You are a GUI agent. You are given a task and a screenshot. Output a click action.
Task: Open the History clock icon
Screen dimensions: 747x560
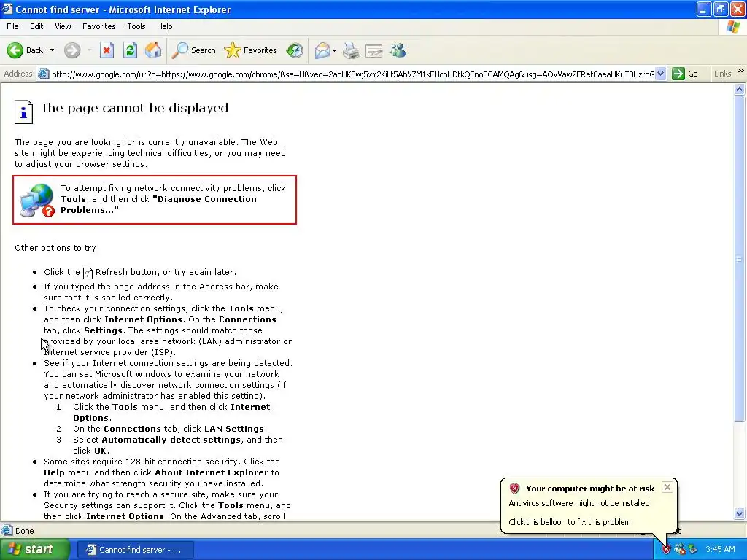(x=295, y=50)
